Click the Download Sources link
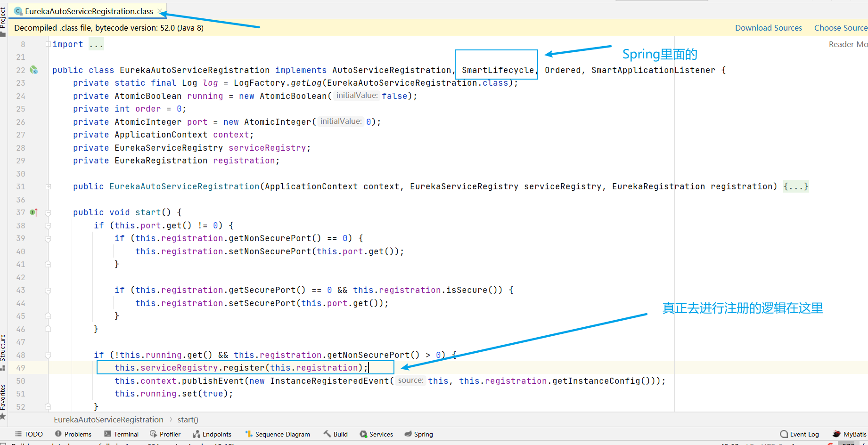868x445 pixels. [x=768, y=28]
